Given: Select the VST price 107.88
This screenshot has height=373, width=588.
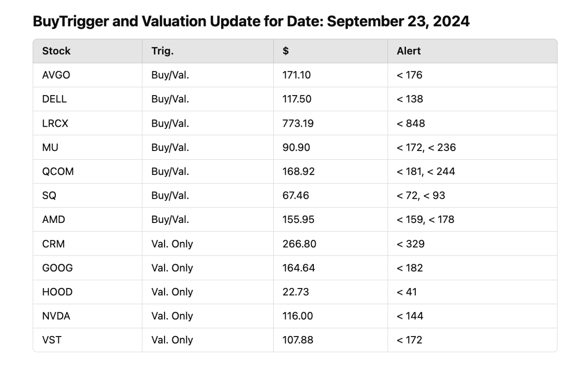Looking at the screenshot, I should (x=297, y=340).
